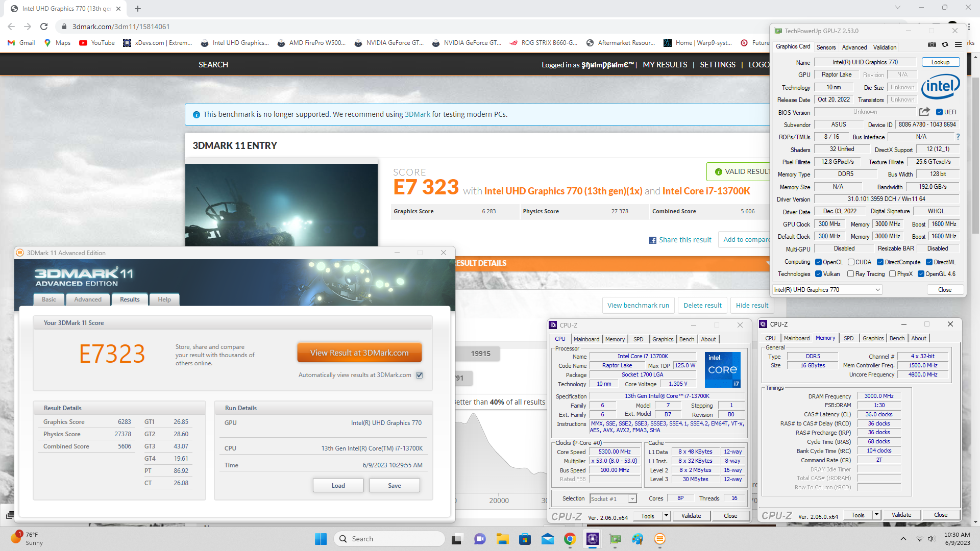Open the Socket #1 selection dropdown in CPU-Z
Image resolution: width=980 pixels, height=551 pixels.
click(613, 499)
